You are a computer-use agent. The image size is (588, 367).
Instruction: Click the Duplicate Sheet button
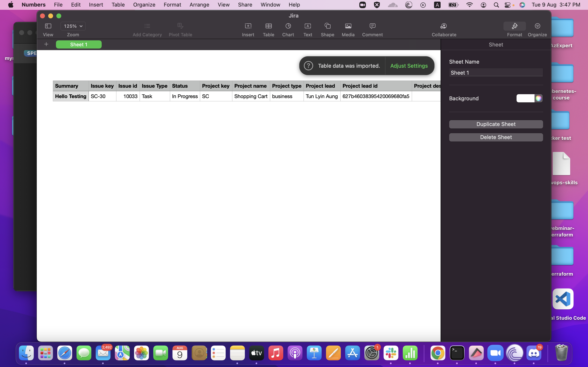tap(496, 124)
